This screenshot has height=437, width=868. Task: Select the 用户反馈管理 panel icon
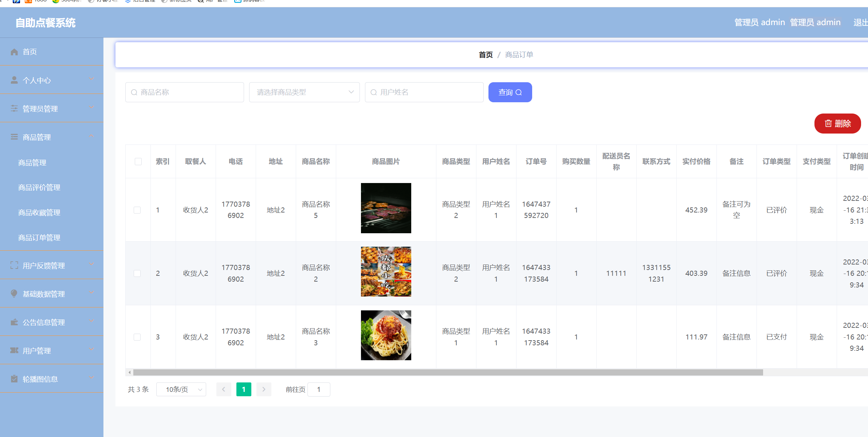(14, 265)
